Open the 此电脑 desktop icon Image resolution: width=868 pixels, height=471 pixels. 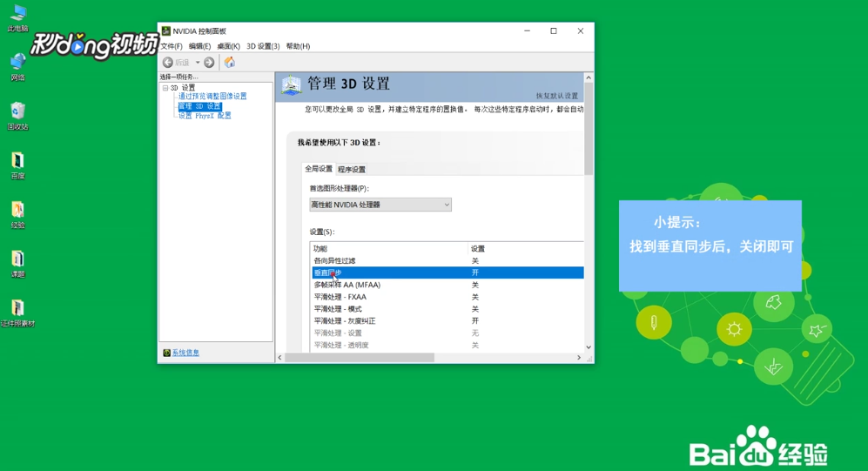click(17, 17)
